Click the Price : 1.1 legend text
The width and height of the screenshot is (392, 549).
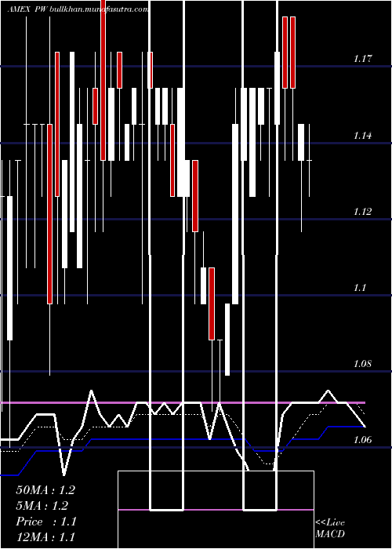(46, 522)
